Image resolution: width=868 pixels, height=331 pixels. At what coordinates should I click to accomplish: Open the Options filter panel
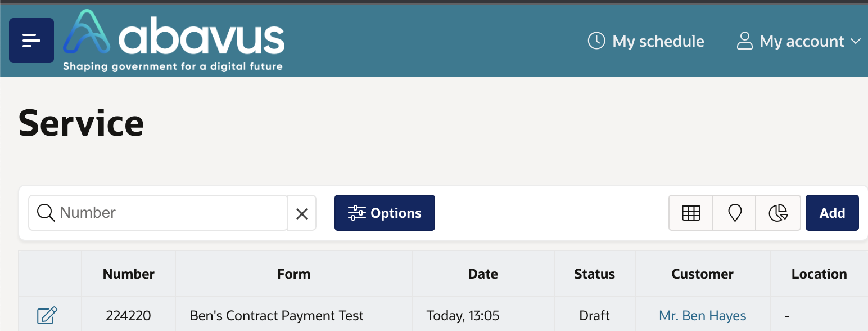click(x=385, y=213)
